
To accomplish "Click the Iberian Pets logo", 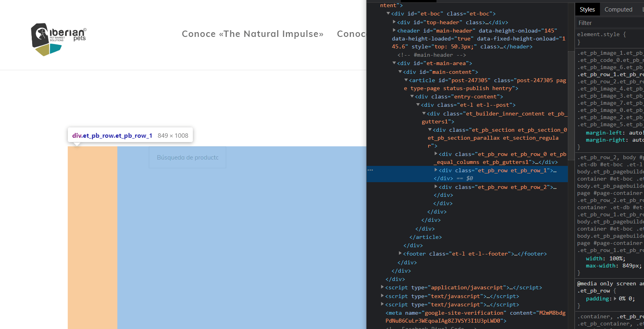I will pyautogui.click(x=59, y=39).
